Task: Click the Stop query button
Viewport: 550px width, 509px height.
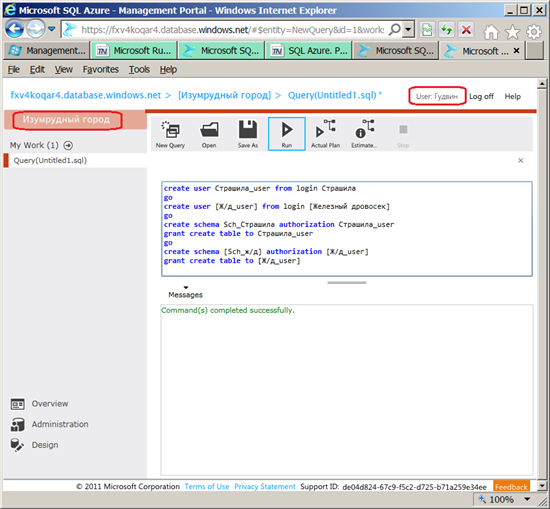Action: (x=403, y=134)
